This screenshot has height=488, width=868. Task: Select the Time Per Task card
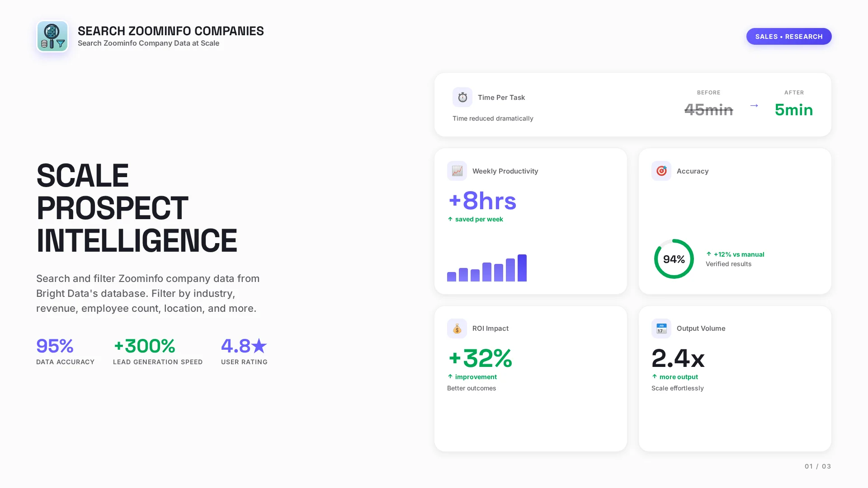click(632, 104)
